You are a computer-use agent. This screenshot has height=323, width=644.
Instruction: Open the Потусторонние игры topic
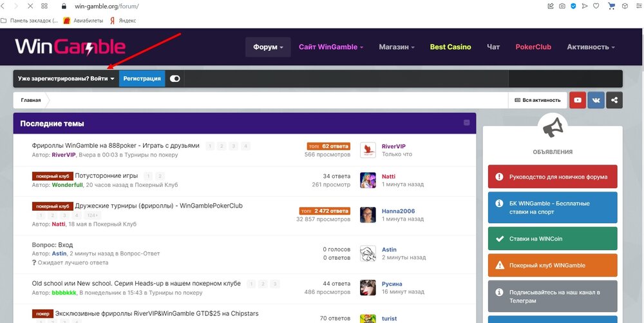[x=106, y=175]
